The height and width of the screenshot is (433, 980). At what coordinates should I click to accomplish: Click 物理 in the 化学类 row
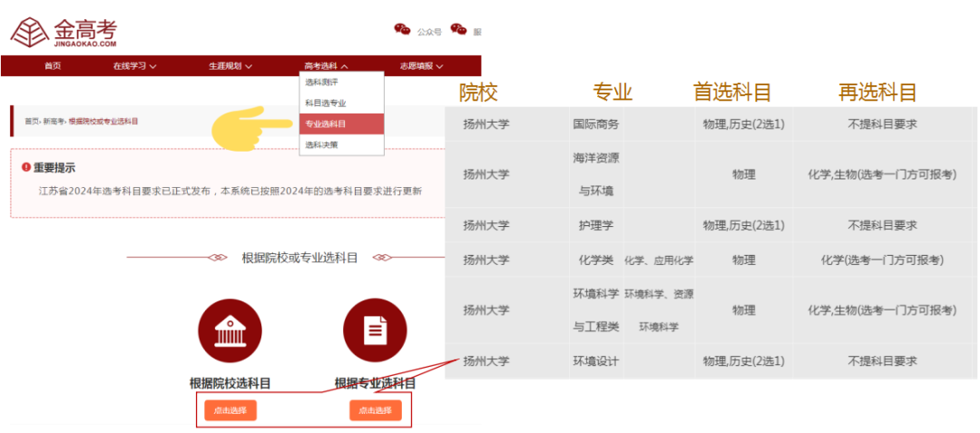tap(744, 260)
